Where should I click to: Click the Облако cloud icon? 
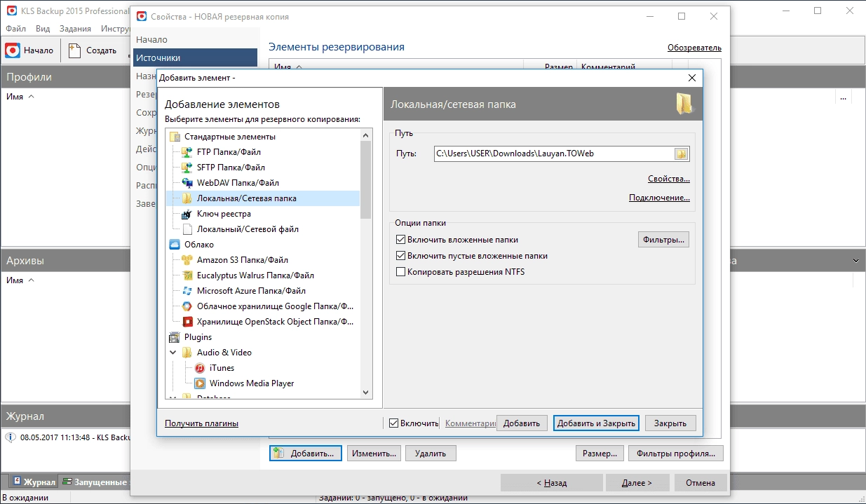(174, 245)
